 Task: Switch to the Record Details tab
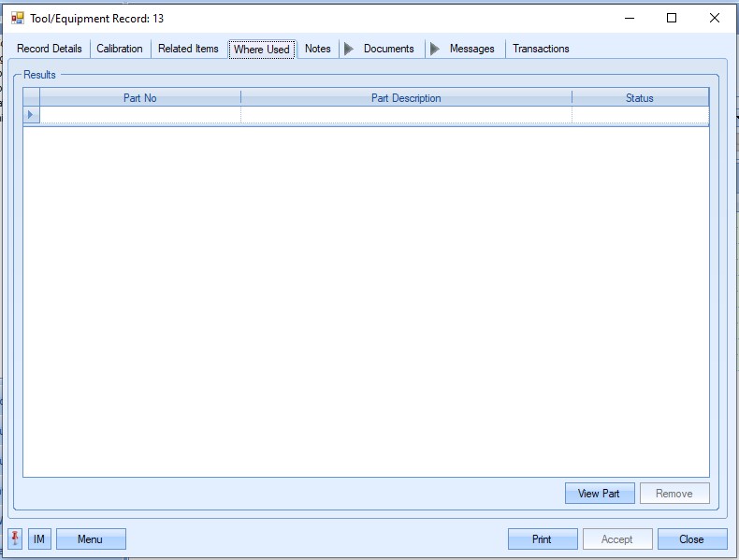(x=50, y=49)
